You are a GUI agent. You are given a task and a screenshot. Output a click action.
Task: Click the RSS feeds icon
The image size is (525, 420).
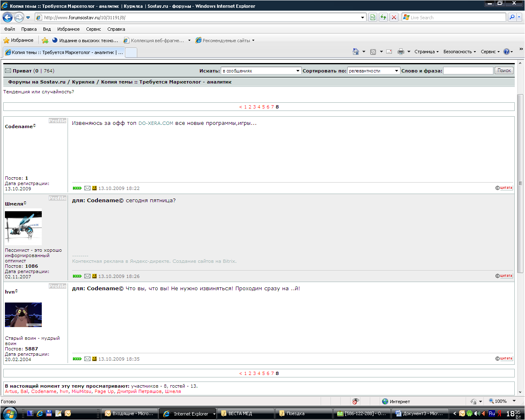click(x=373, y=52)
